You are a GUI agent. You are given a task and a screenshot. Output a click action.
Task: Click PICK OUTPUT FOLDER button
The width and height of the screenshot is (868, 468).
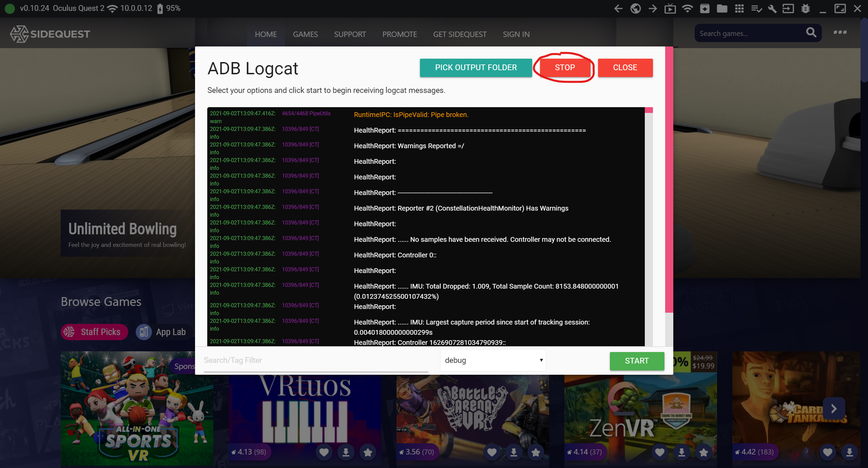(476, 67)
